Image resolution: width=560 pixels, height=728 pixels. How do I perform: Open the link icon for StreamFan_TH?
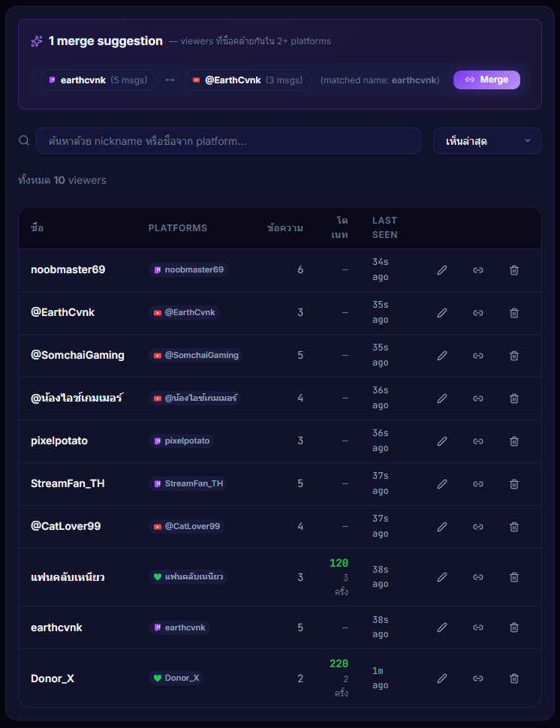[x=478, y=484]
